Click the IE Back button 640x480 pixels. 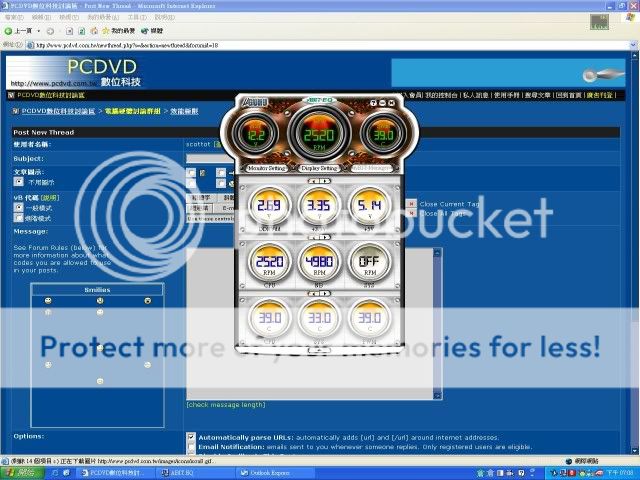pyautogui.click(x=17, y=31)
